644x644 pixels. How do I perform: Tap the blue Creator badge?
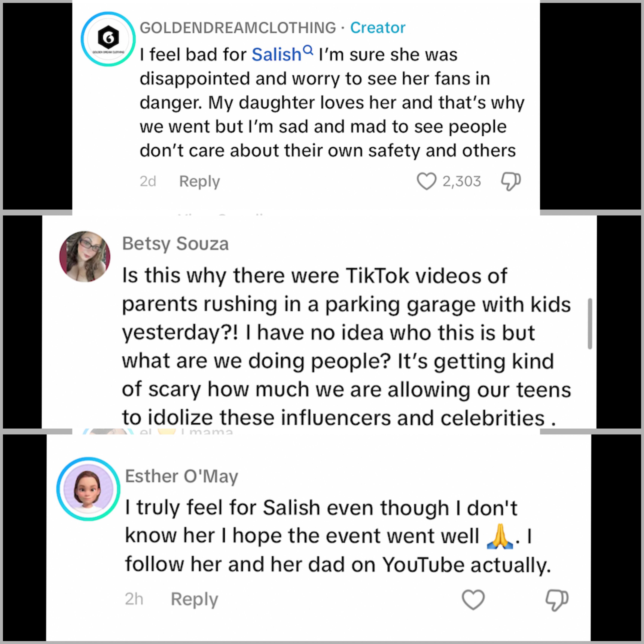click(378, 28)
